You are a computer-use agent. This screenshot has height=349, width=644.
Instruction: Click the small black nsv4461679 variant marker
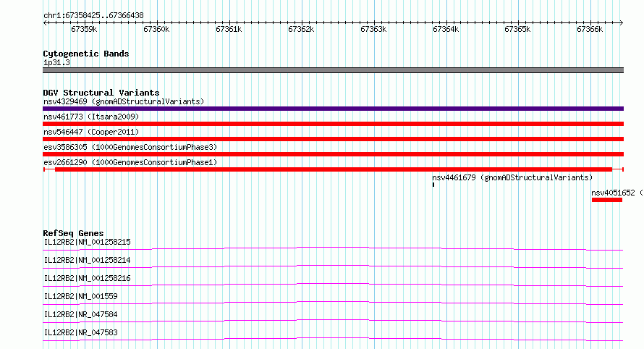coord(433,185)
